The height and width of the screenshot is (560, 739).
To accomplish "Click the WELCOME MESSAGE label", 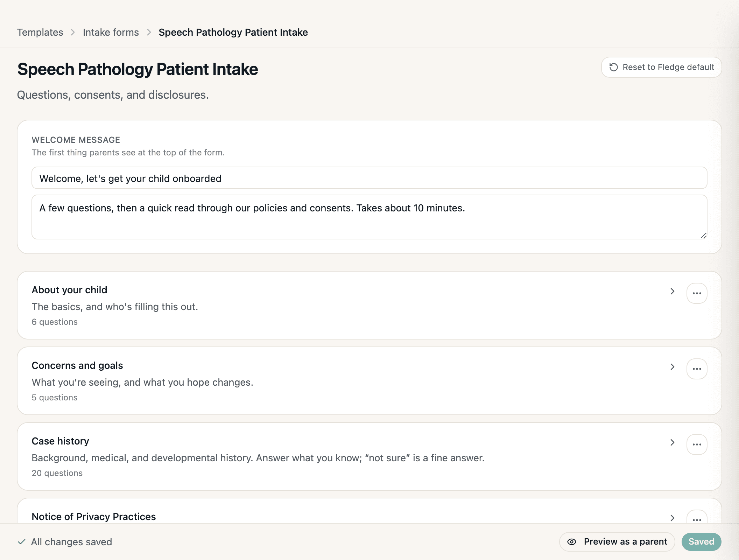I will coord(76,140).
